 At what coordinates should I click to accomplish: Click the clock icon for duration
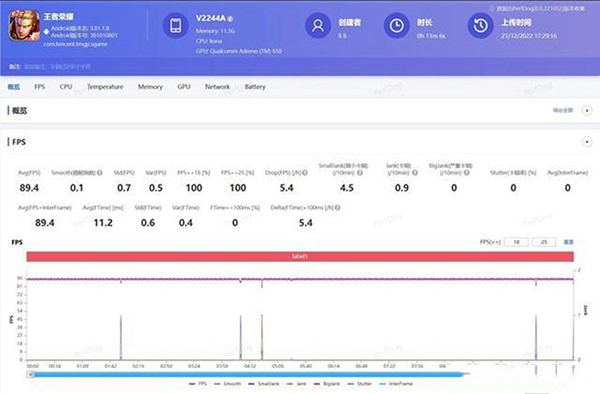pyautogui.click(x=396, y=26)
